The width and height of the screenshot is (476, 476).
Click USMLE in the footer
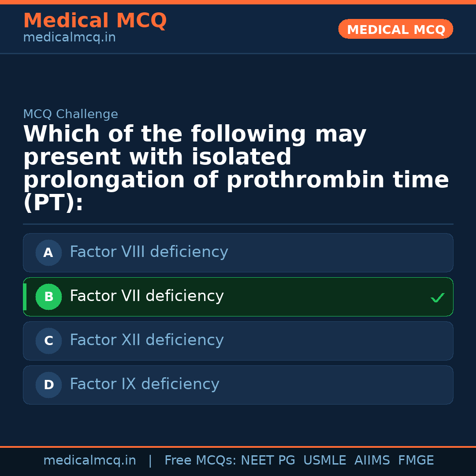[x=324, y=461]
